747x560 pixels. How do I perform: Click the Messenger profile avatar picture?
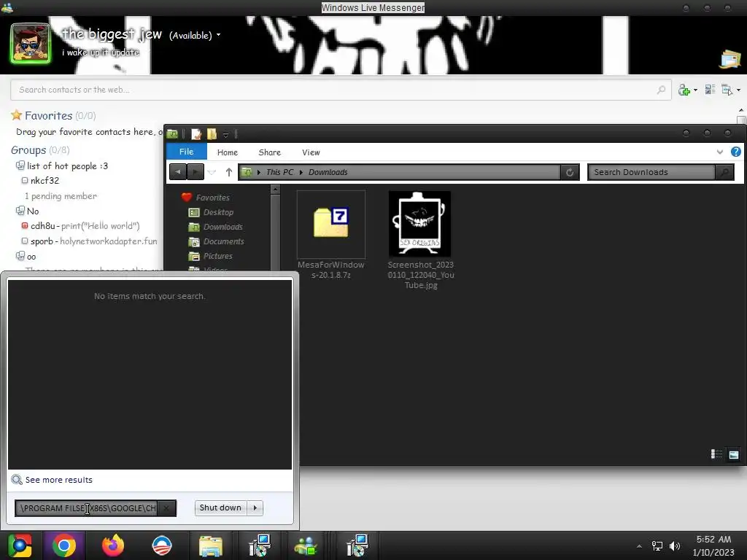click(30, 43)
